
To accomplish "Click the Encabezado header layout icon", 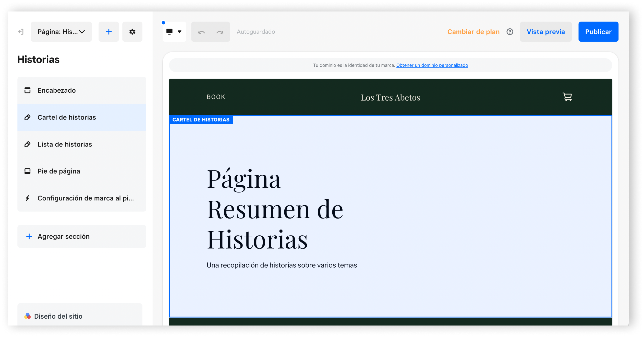I will coord(27,90).
